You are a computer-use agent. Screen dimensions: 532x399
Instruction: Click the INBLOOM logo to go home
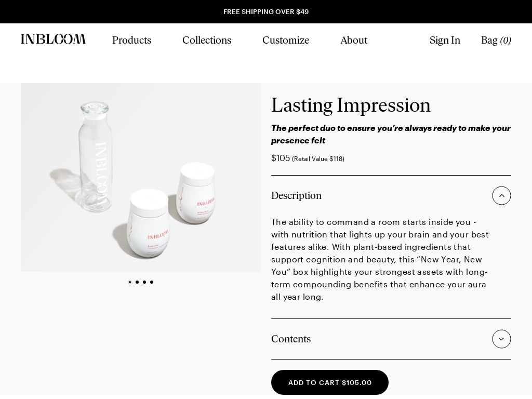53,39
